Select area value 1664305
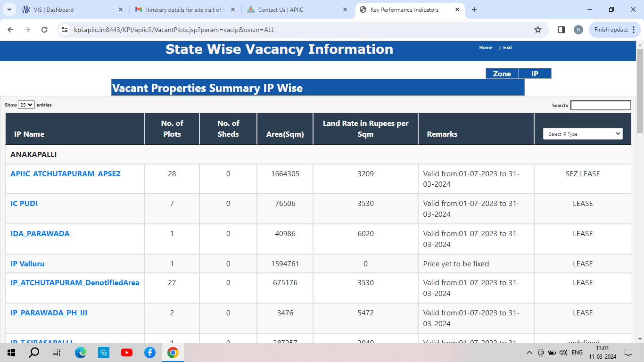The height and width of the screenshot is (362, 644). tap(285, 174)
